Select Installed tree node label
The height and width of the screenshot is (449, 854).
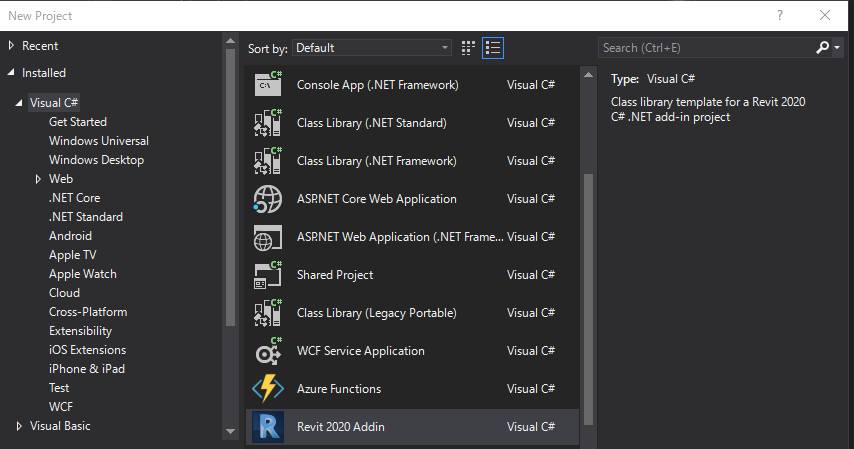[x=44, y=73]
